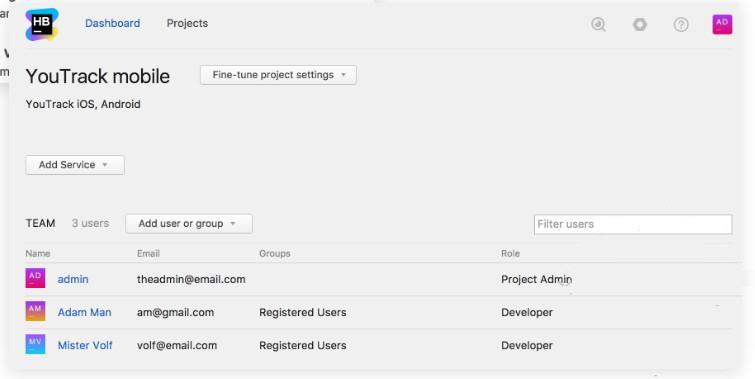The image size is (755, 379).
Task: Click the Project Admin role cell
Action: click(x=536, y=279)
